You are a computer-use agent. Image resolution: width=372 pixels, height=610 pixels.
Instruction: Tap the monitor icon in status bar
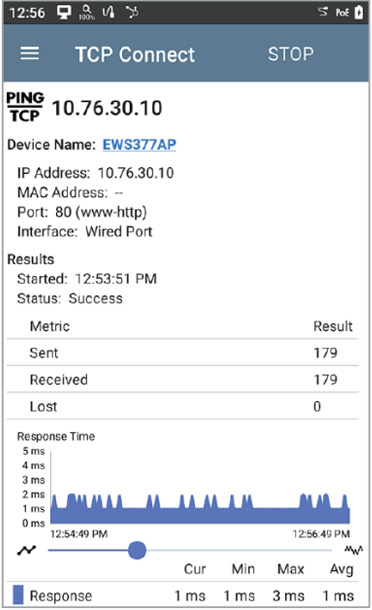pos(64,12)
